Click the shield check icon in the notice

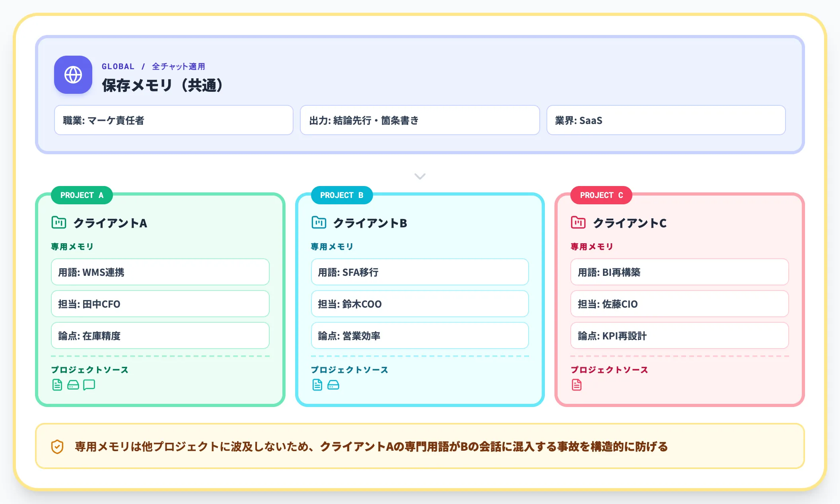pos(57,447)
